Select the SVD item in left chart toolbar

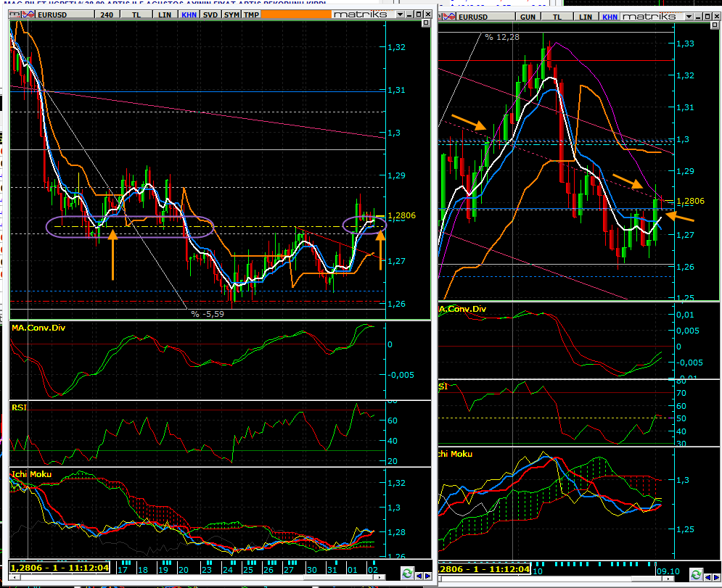pos(210,15)
